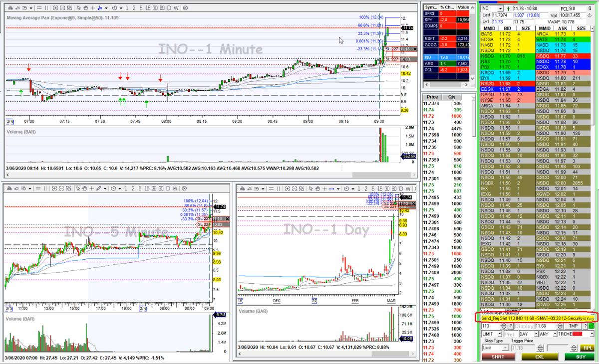Click the vertical lines icon in 5 Minute chart toolbar

tap(45, 188)
